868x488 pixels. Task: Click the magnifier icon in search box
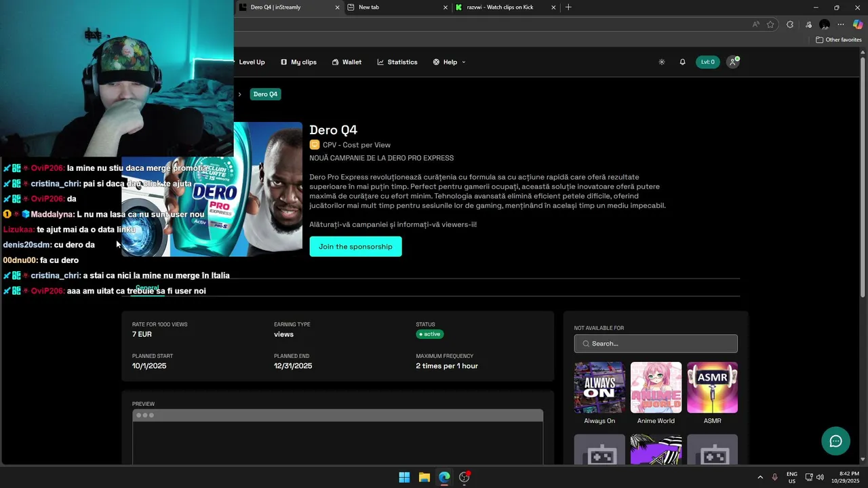pos(586,344)
